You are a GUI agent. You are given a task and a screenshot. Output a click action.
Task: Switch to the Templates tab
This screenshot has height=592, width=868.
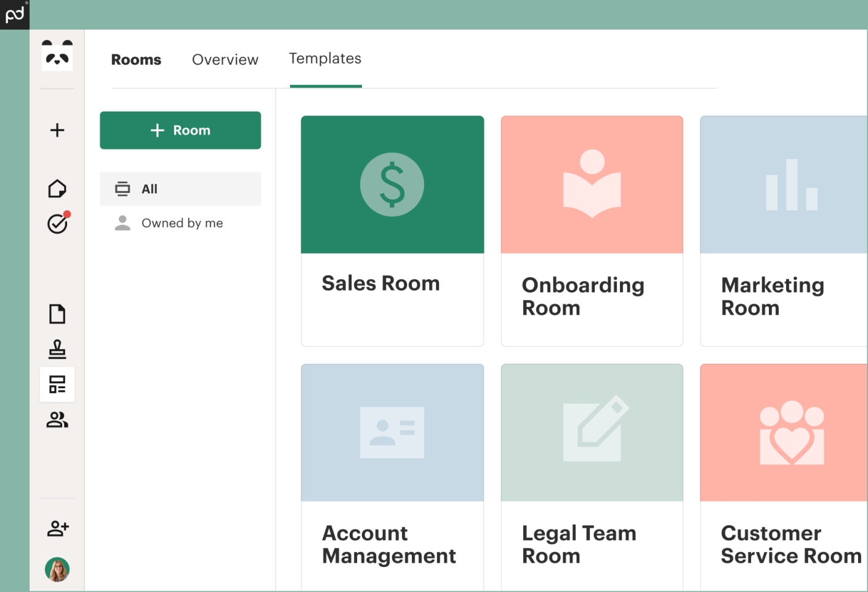click(x=325, y=59)
